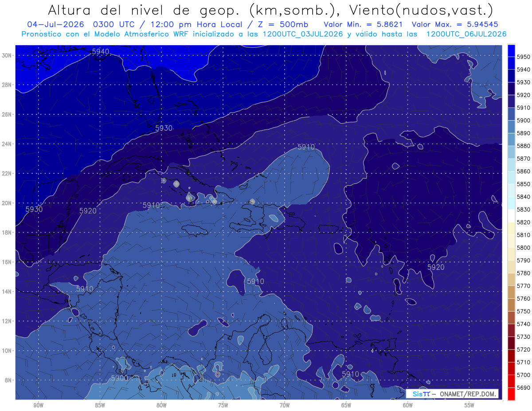Image resolution: width=532 pixels, height=411 pixels.
Task: Select the date text "04-Jul-2026"
Action: click(x=56, y=24)
